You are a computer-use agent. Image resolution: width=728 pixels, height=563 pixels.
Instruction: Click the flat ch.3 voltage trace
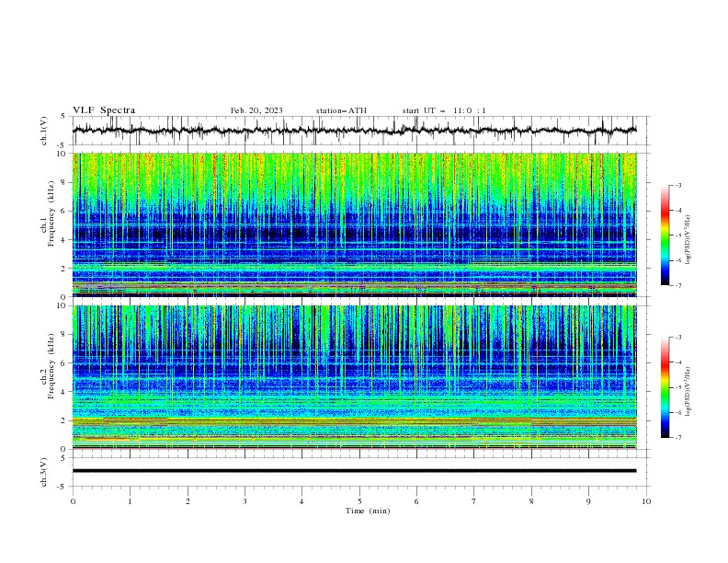(354, 471)
